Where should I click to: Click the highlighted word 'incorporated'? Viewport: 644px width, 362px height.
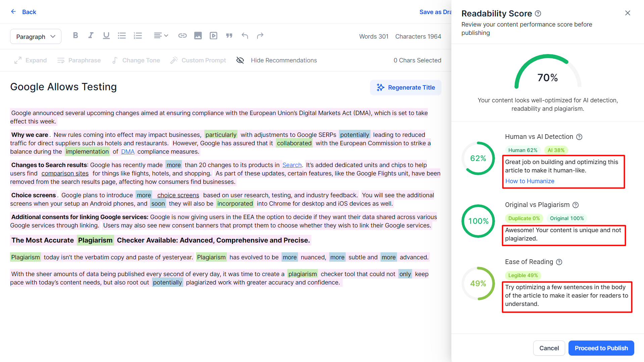click(235, 204)
